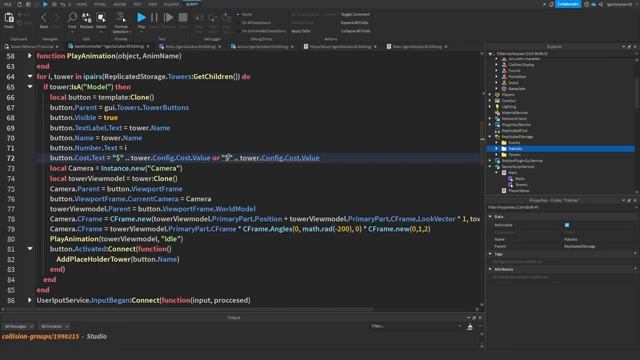Image resolution: width=640 pixels, height=360 pixels.
Task: Clear output with the broom icon
Action: (470, 327)
